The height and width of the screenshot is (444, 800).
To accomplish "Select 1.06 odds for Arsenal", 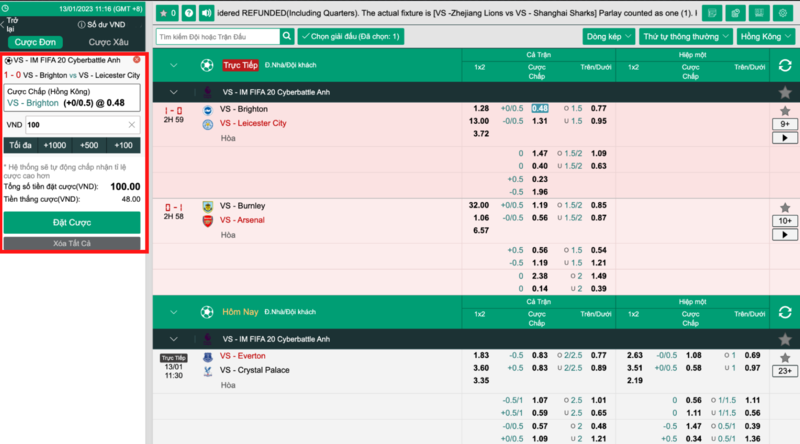I will pyautogui.click(x=481, y=218).
